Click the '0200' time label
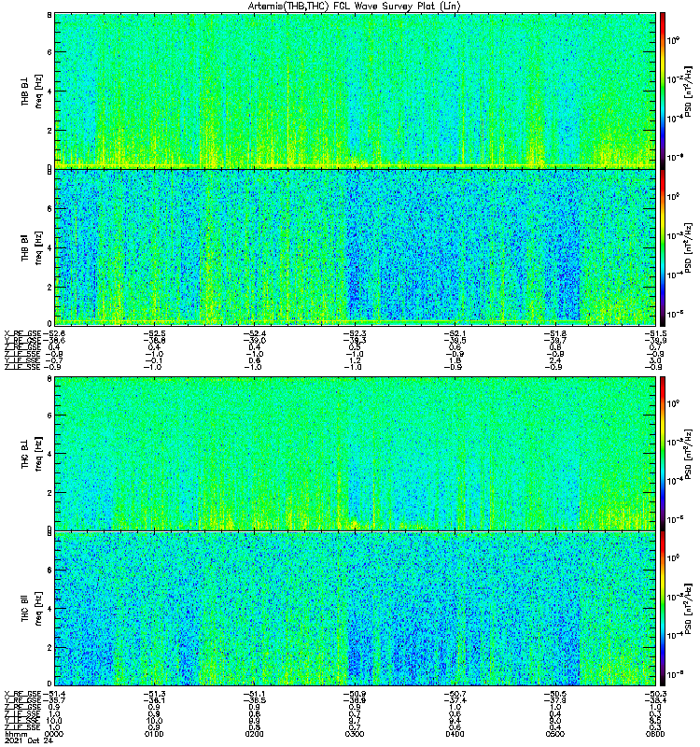 pyautogui.click(x=254, y=734)
